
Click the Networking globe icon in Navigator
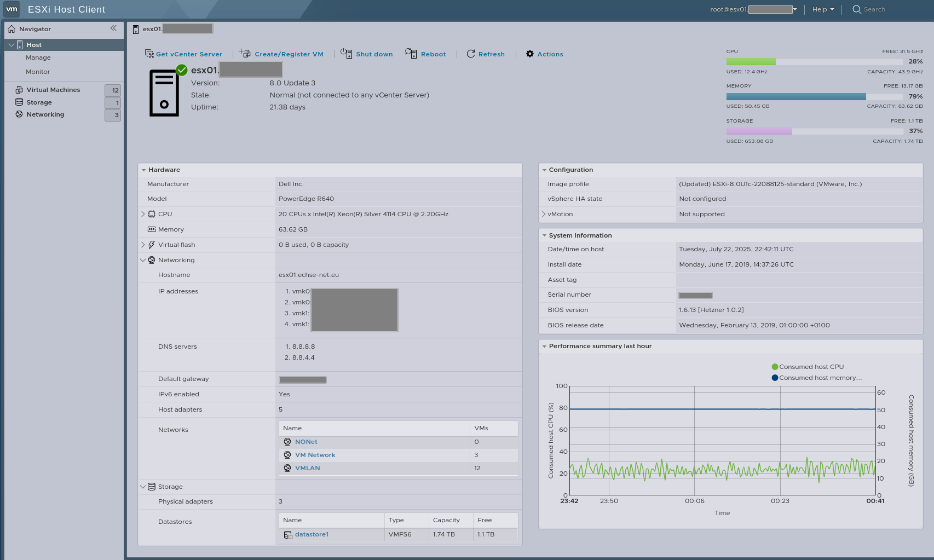19,114
